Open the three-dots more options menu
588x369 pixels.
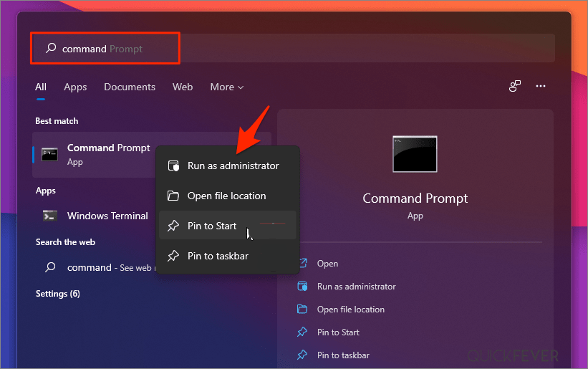[x=541, y=87]
